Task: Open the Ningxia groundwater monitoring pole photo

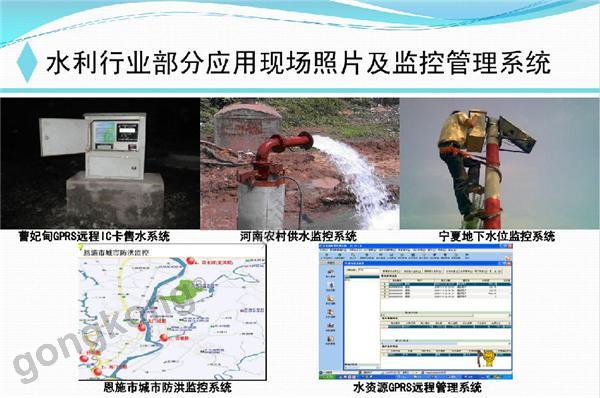Action: pyautogui.click(x=499, y=163)
